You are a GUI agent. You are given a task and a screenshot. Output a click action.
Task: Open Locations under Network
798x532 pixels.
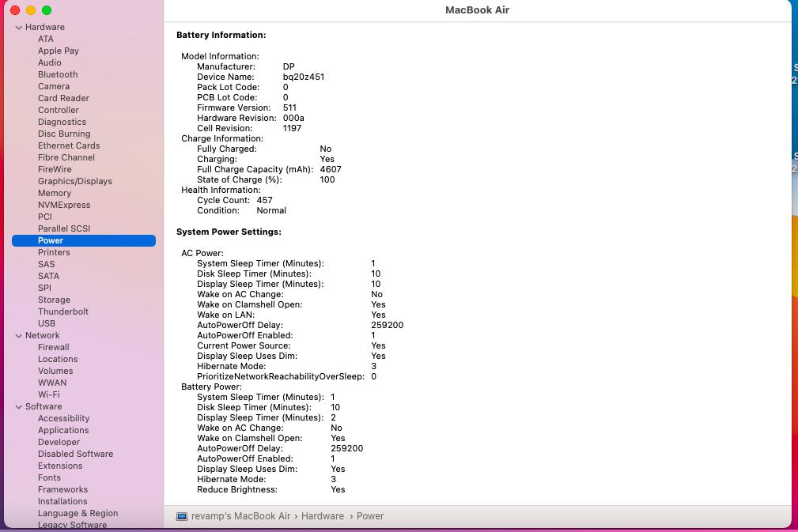click(58, 359)
